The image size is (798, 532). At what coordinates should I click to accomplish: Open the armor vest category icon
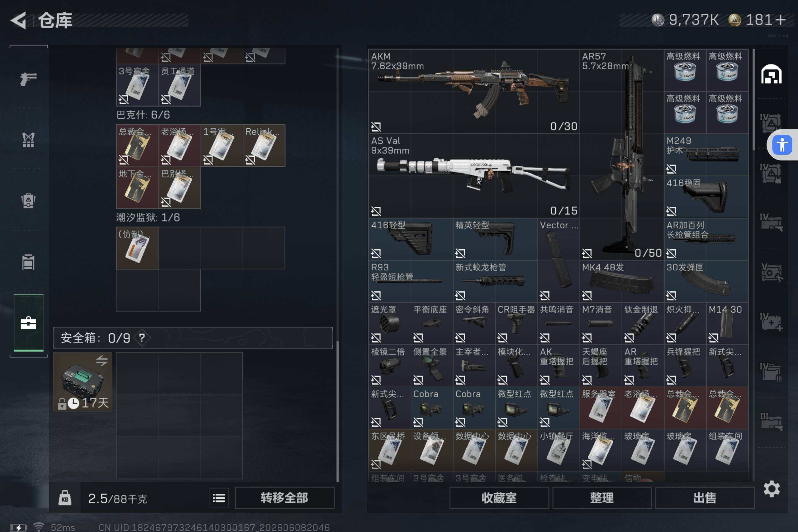tap(28, 139)
